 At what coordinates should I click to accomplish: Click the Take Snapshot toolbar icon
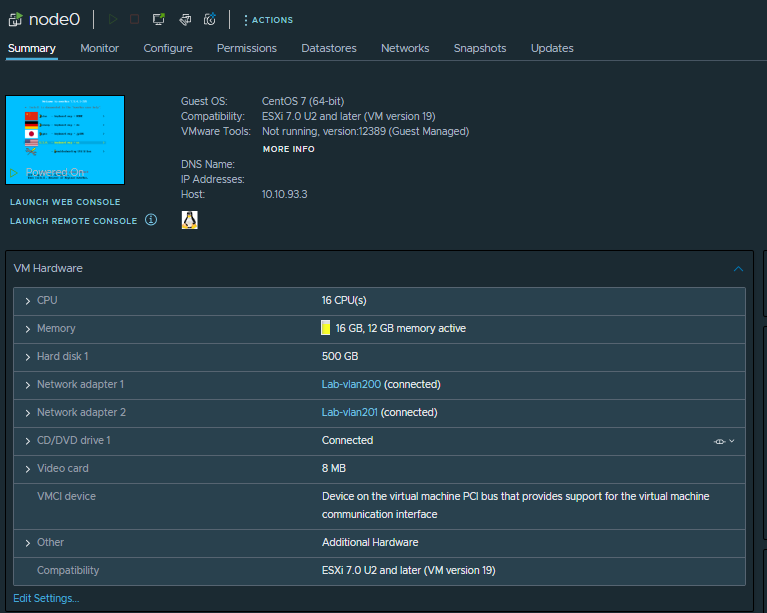coord(210,19)
